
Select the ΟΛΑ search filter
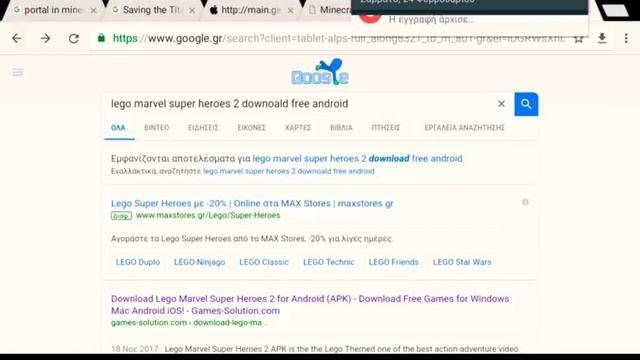[x=118, y=128]
